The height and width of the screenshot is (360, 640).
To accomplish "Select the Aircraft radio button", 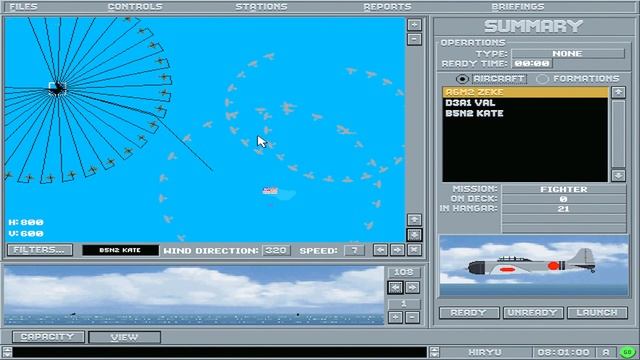I will (x=462, y=79).
